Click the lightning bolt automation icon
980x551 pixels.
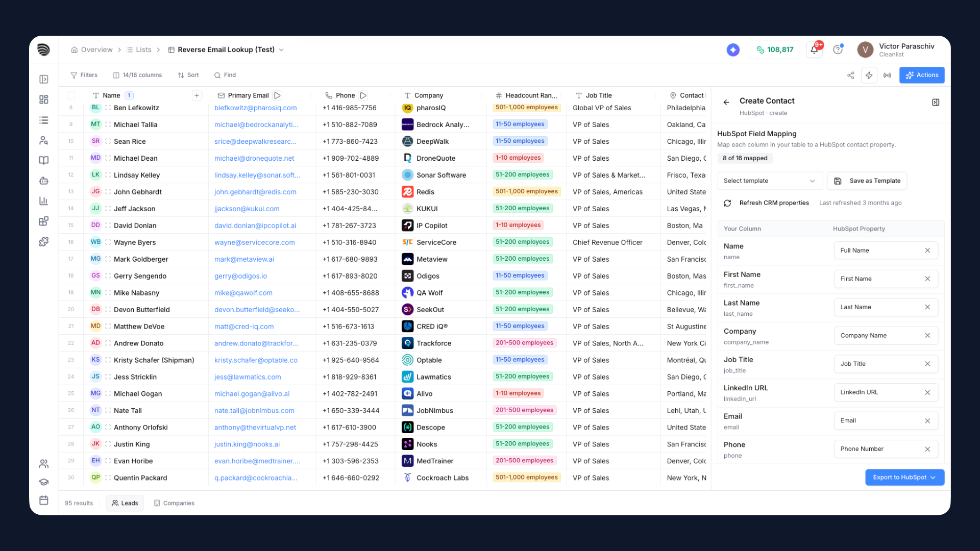(869, 75)
